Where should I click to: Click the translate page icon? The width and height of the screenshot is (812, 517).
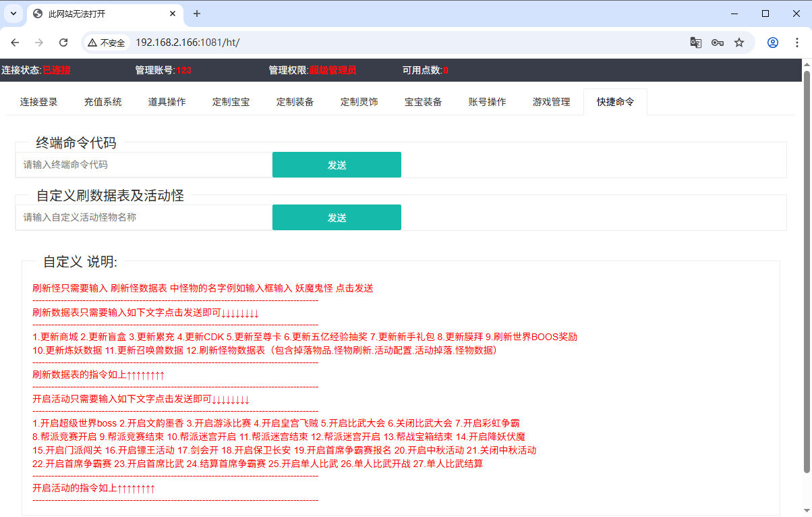click(x=696, y=43)
